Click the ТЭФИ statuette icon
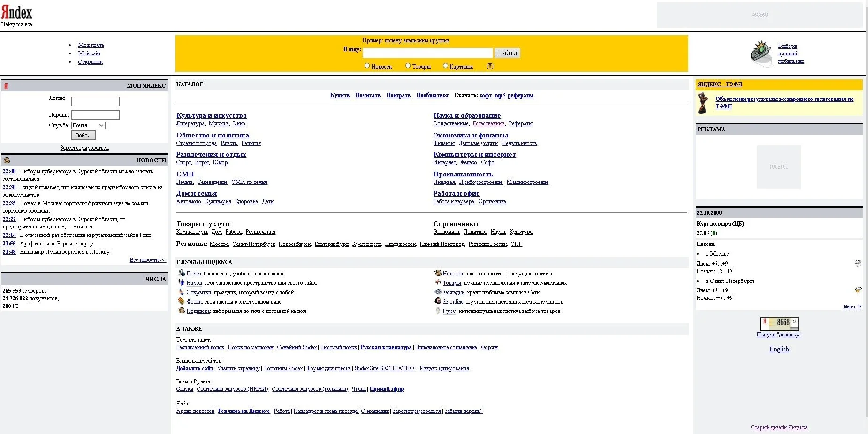 tap(703, 103)
